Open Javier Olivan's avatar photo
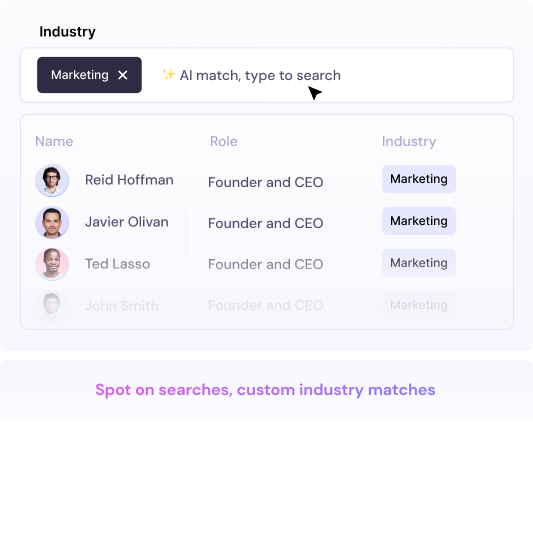533x538 pixels. click(x=52, y=222)
